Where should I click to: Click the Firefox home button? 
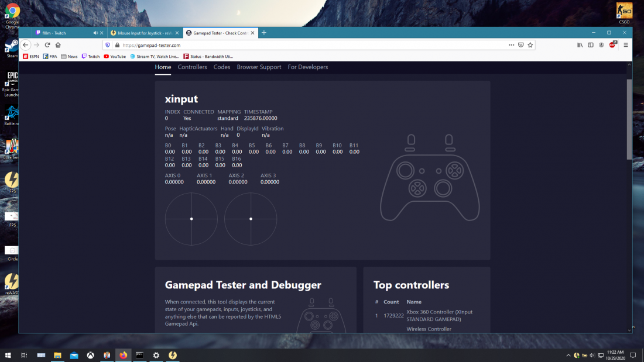point(58,45)
